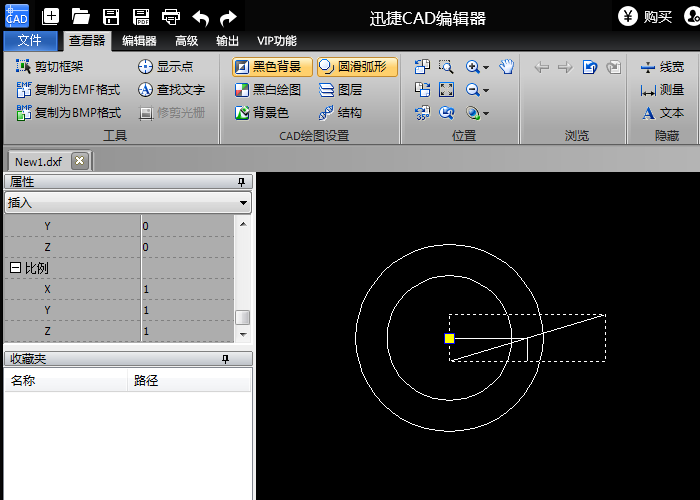Image resolution: width=700 pixels, height=500 pixels.
Task: Close the New1.dxf document tab
Action: (x=80, y=161)
